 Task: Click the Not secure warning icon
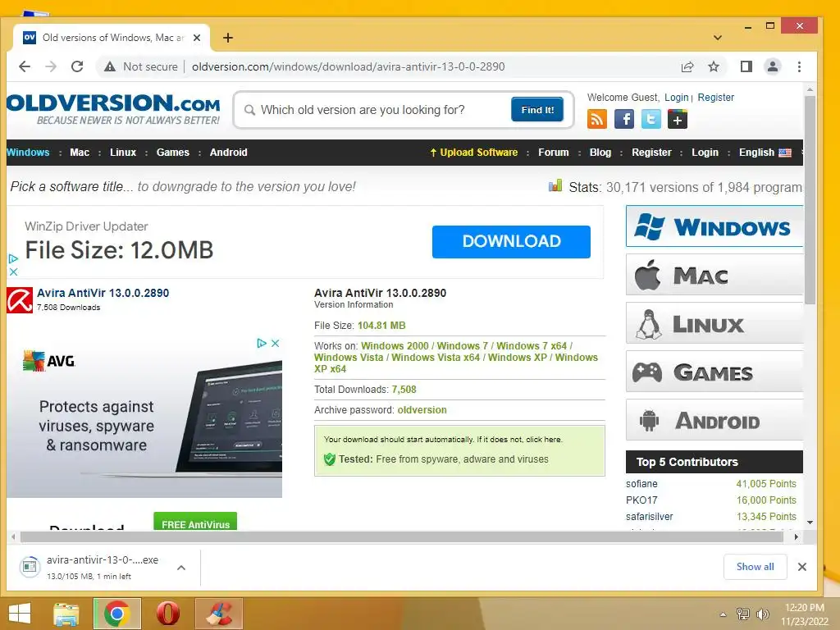(x=110, y=66)
